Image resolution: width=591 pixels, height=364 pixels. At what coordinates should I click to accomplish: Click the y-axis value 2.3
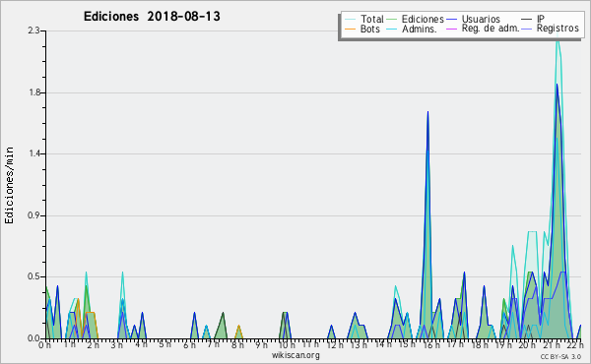pyautogui.click(x=33, y=30)
